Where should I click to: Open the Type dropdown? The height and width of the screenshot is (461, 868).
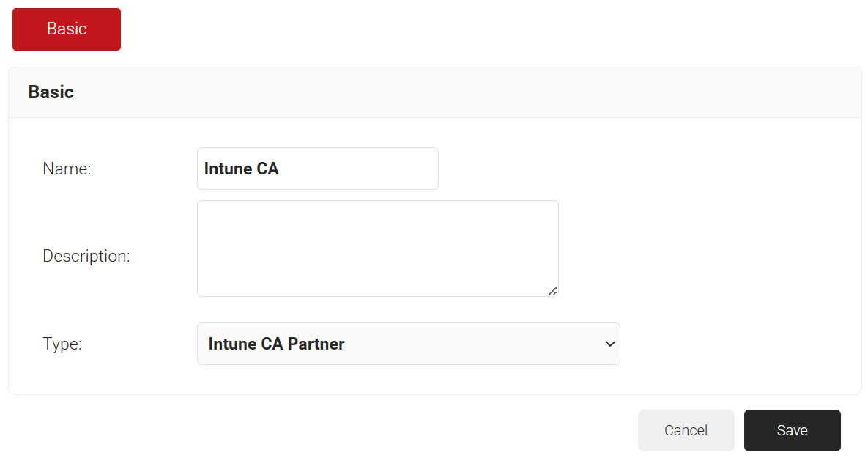click(x=408, y=344)
